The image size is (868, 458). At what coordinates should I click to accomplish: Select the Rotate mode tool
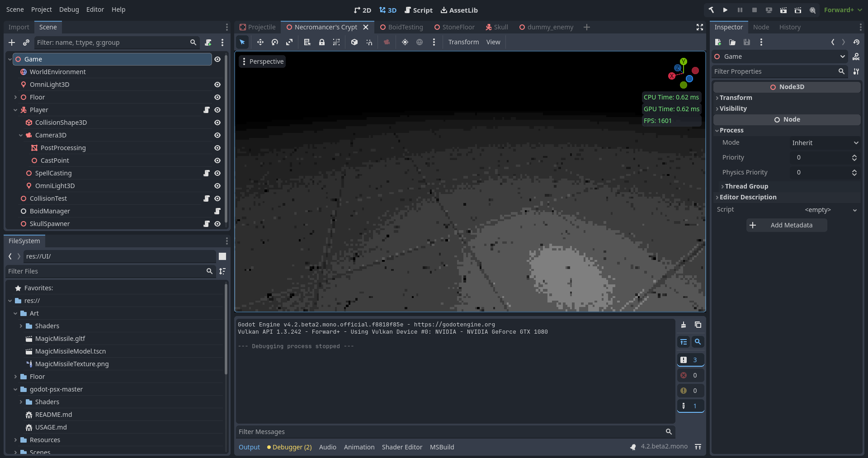point(275,42)
